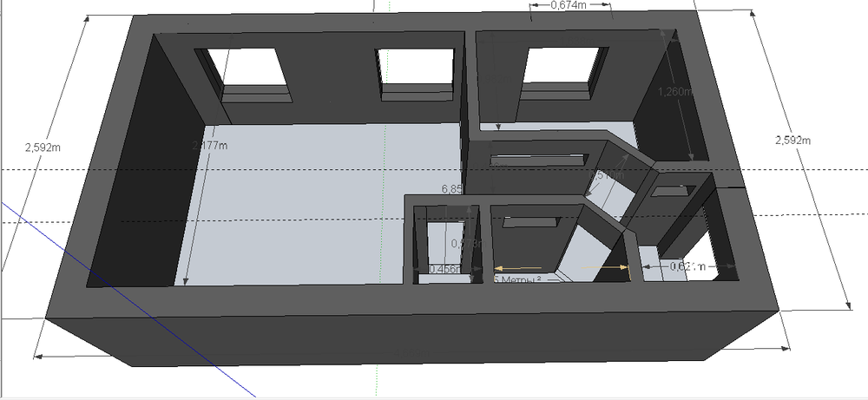Select the 6,85 text label
Viewport: 868px width, 400px height.
coord(451,188)
